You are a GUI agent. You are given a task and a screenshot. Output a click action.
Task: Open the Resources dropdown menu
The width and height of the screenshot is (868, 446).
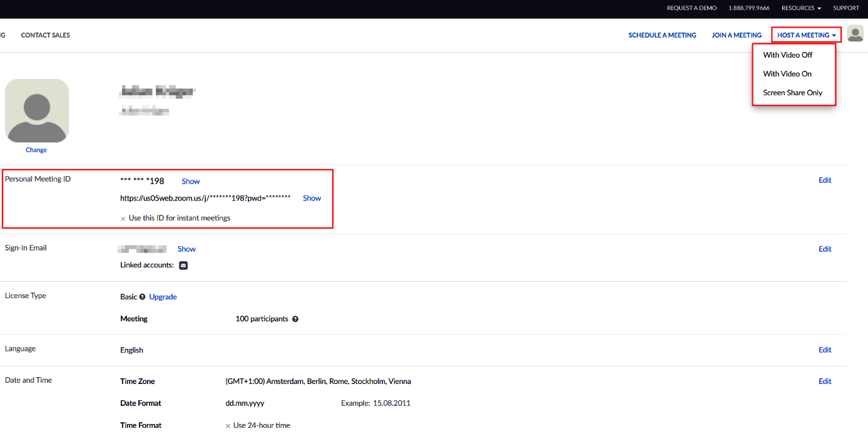tap(801, 8)
